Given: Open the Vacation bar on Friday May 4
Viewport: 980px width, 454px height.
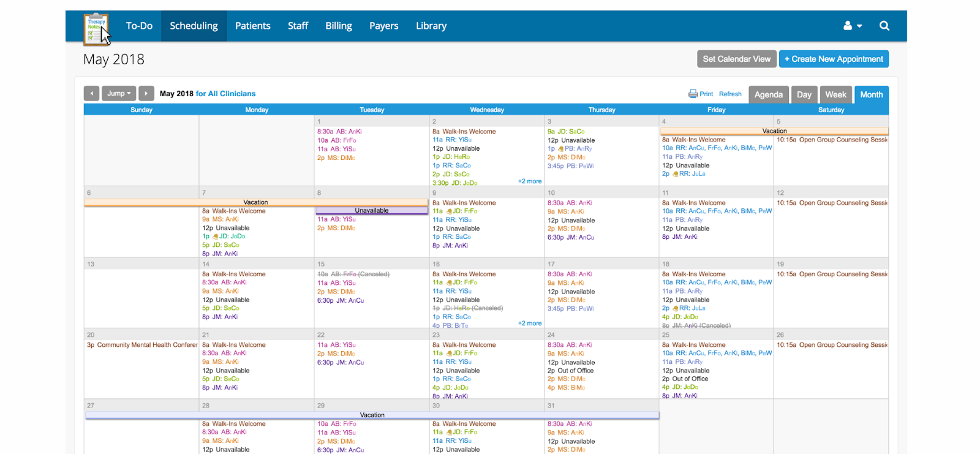Looking at the screenshot, I should [774, 131].
